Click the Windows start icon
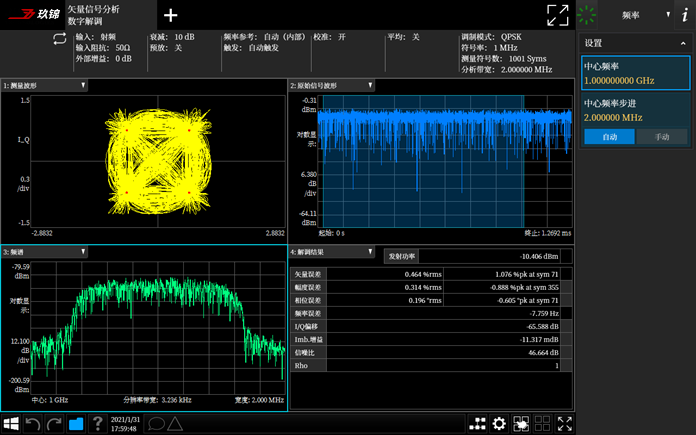This screenshot has height=435, width=696. coord(11,423)
